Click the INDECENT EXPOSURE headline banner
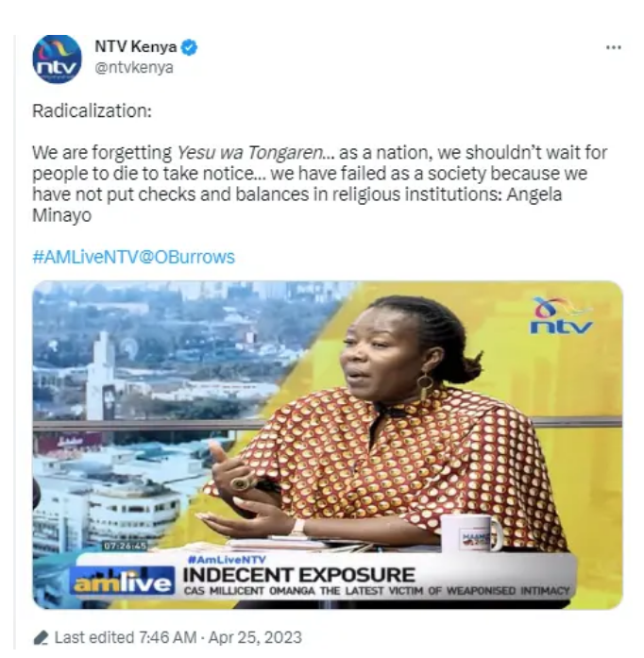Screen dimensions: 644x658 point(299,575)
